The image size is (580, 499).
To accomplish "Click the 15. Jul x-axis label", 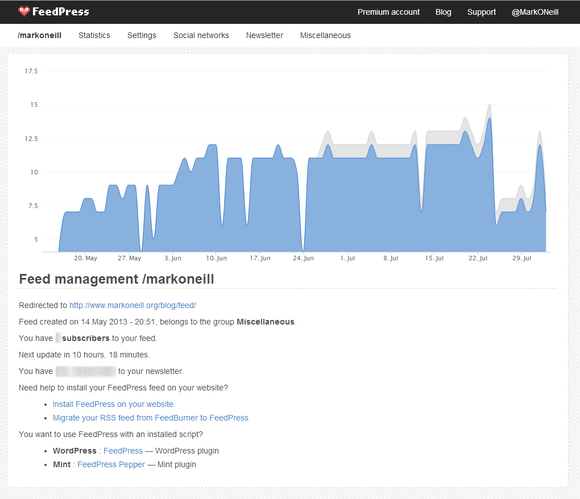I will tap(434, 258).
